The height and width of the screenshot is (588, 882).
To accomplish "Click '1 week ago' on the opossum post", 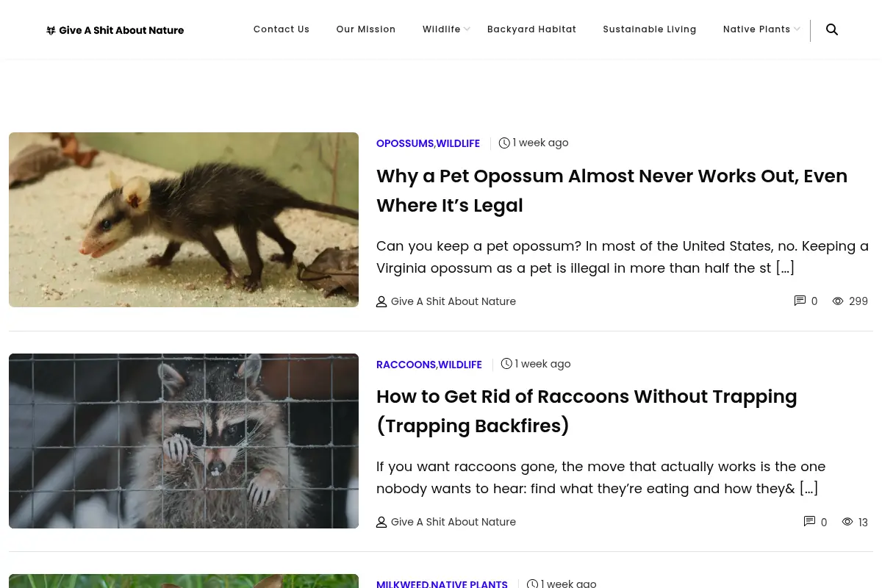I will [x=540, y=143].
